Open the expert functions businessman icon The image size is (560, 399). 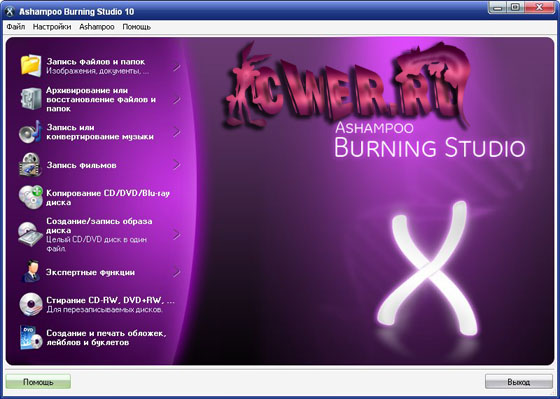pos(31,271)
